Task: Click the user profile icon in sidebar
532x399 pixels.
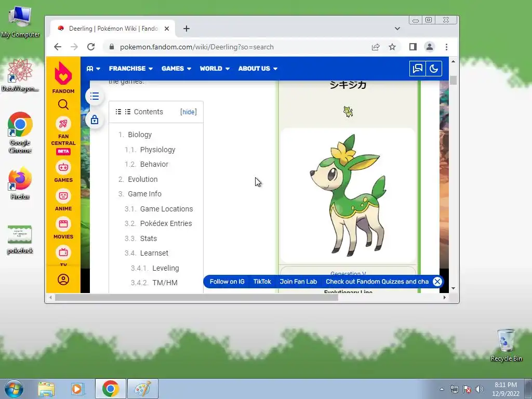Action: pyautogui.click(x=63, y=280)
